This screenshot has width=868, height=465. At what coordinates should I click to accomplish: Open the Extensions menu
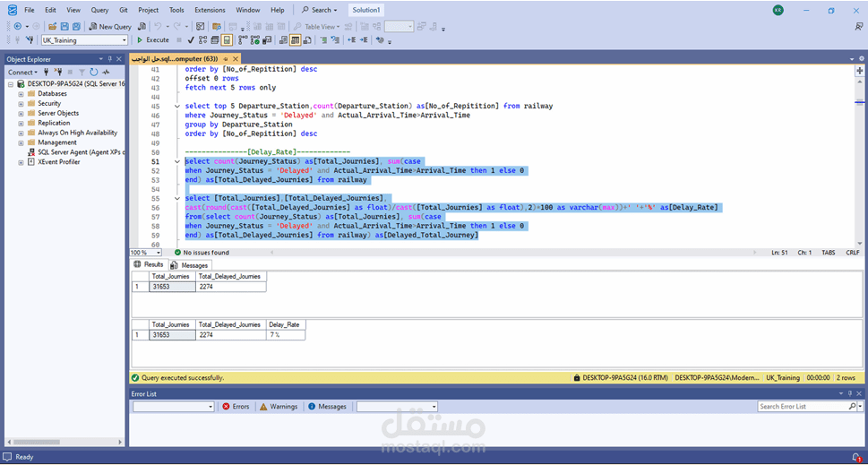[x=210, y=10]
